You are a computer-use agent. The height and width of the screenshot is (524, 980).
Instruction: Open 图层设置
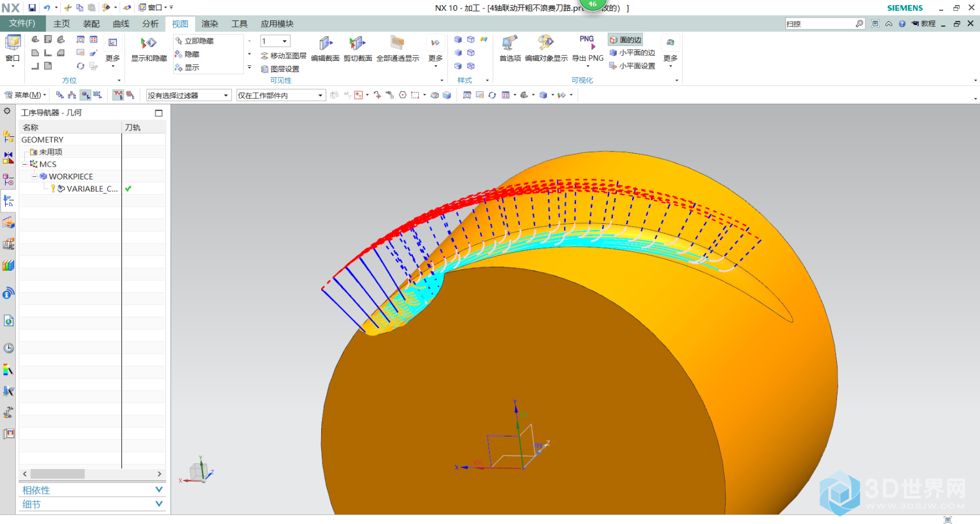(x=280, y=69)
